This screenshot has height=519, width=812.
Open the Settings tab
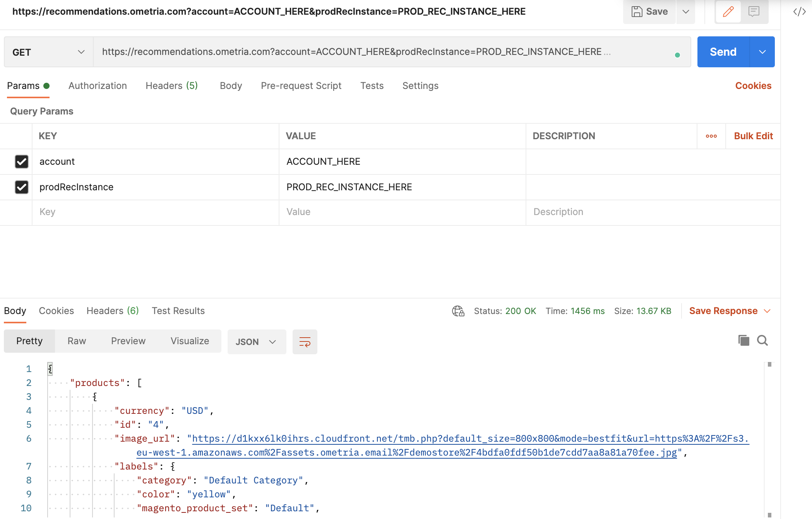tap(420, 86)
